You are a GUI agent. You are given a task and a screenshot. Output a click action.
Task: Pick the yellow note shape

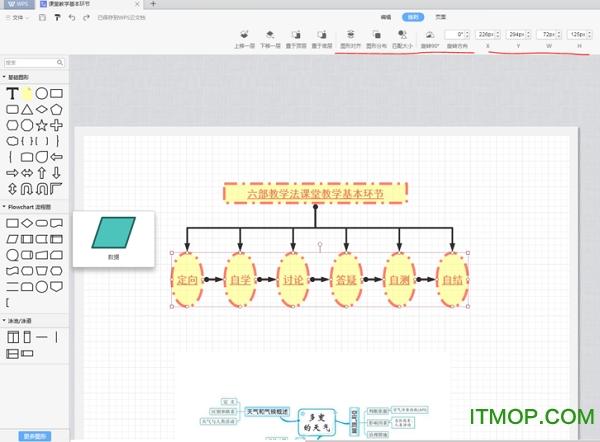[x=27, y=93]
